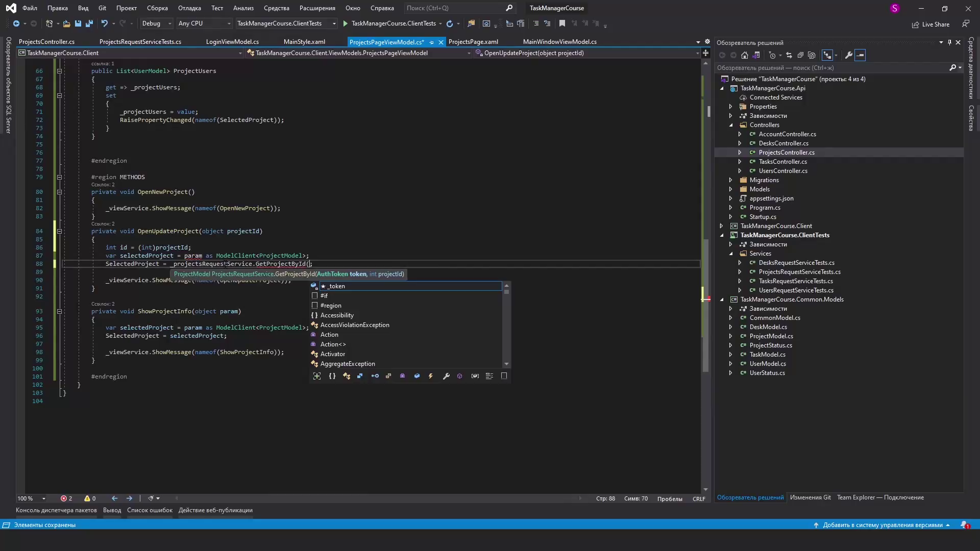Click the Save file toolbar icon

pos(78,23)
